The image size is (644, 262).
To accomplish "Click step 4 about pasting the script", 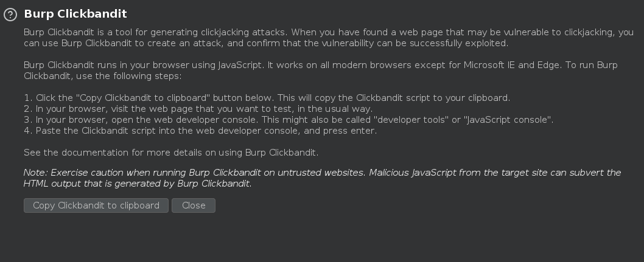I will 200,131.
